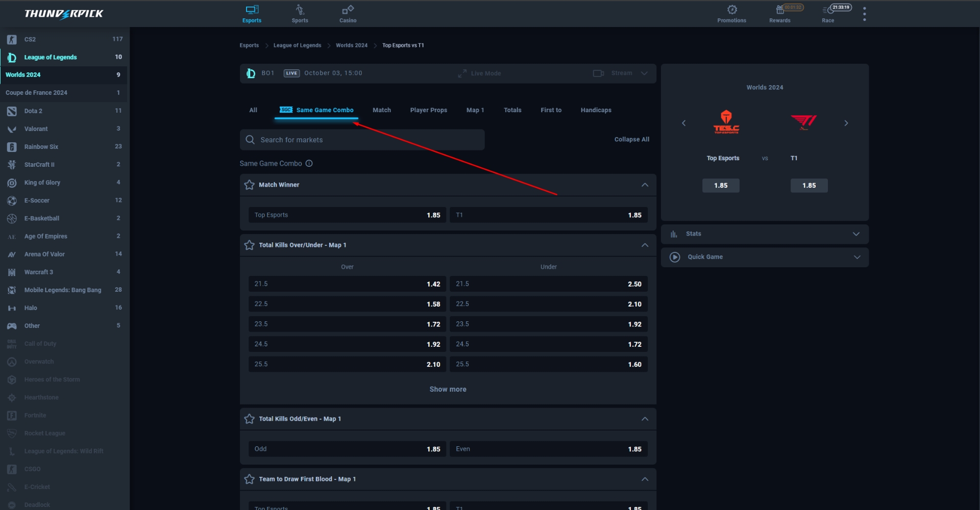The width and height of the screenshot is (980, 510).
Task: Open League of Legends breadcrumb link
Action: [x=298, y=45]
